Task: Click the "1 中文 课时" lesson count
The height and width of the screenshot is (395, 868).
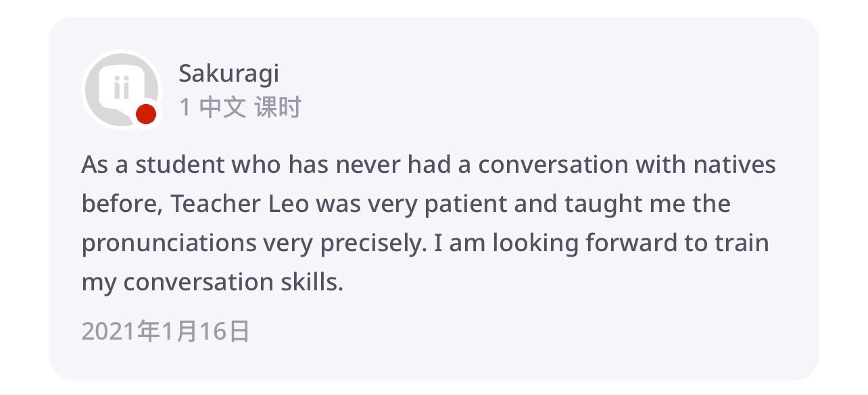Action: 239,107
